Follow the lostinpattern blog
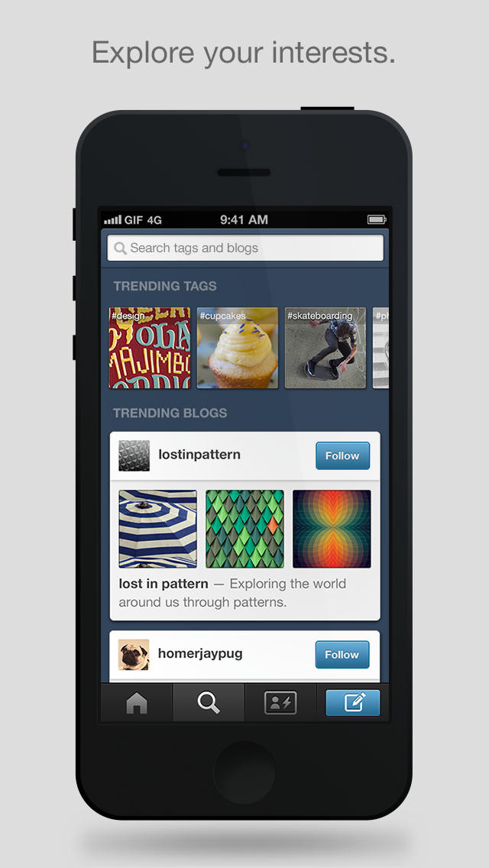Image resolution: width=489 pixels, height=868 pixels. pos(343,455)
